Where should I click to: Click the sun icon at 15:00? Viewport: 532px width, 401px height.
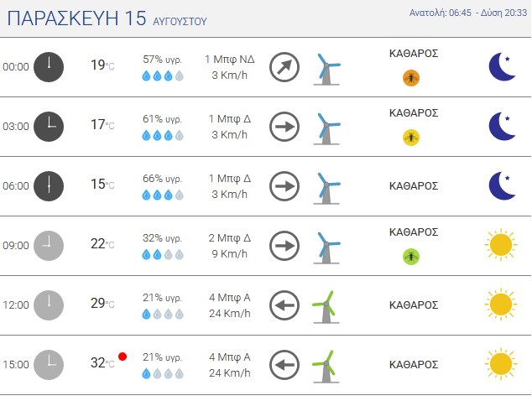click(x=501, y=364)
